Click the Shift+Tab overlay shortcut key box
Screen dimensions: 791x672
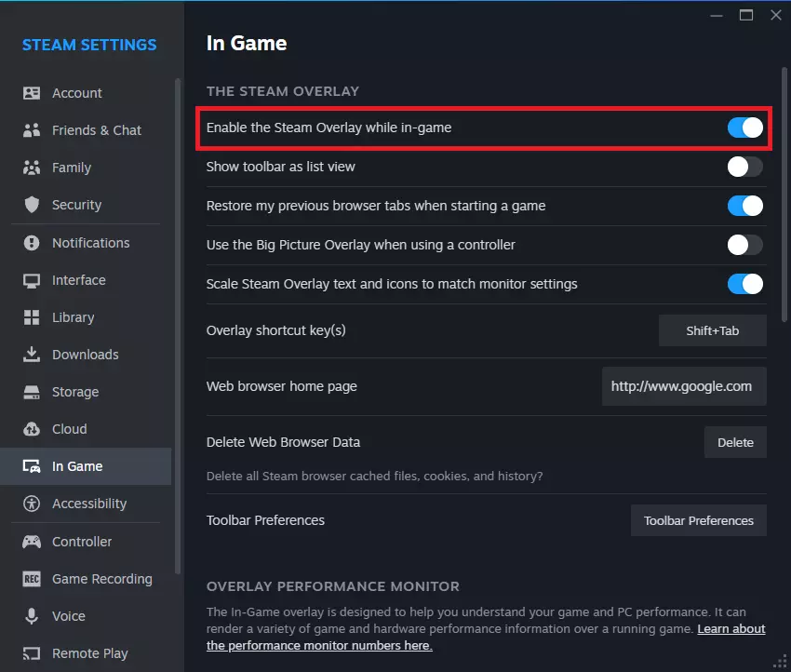(x=712, y=330)
